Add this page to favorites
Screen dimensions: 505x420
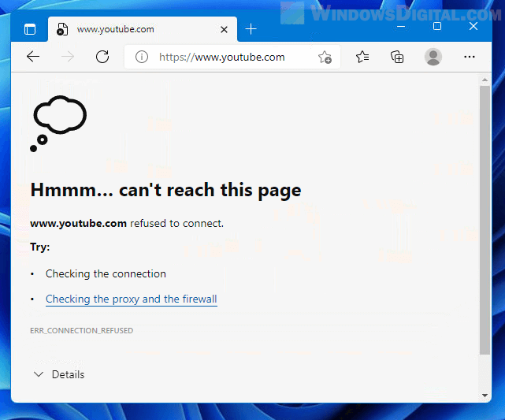325,58
